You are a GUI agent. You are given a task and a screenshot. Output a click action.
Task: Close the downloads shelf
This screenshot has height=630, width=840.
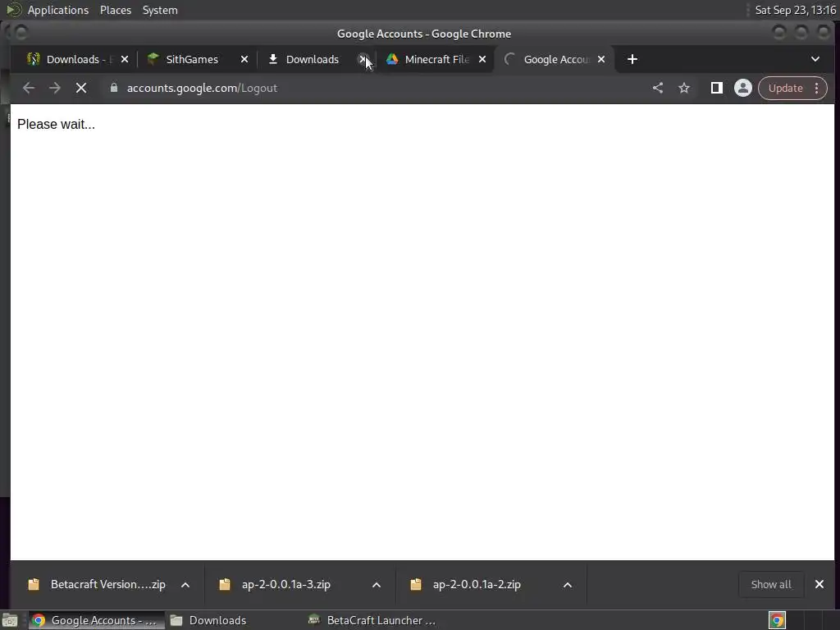tap(819, 584)
